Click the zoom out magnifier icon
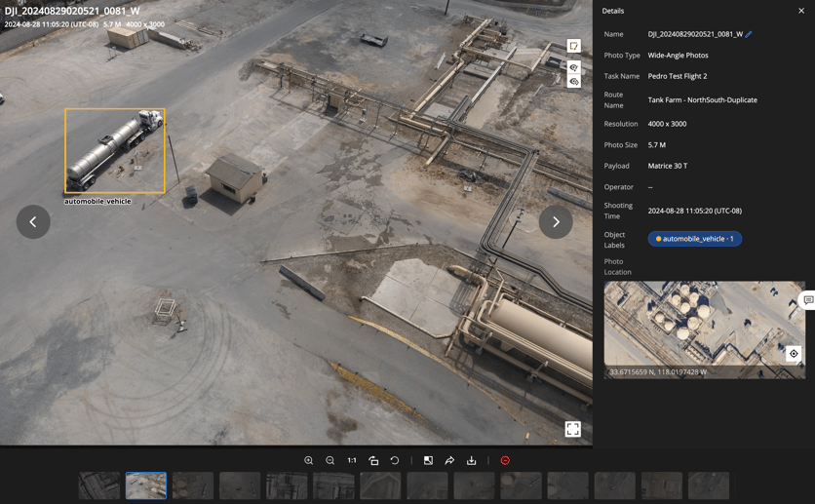815x504 pixels. [x=330, y=460]
